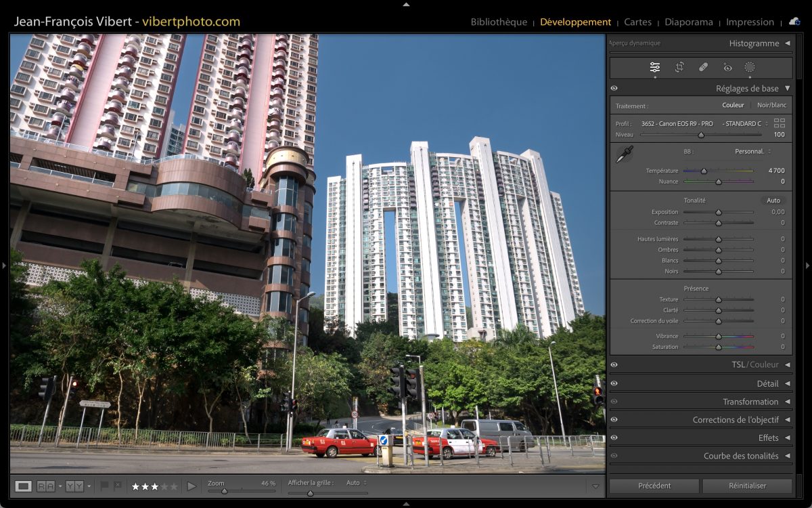
Task: Activate the Red Eye correction tool
Action: (727, 67)
